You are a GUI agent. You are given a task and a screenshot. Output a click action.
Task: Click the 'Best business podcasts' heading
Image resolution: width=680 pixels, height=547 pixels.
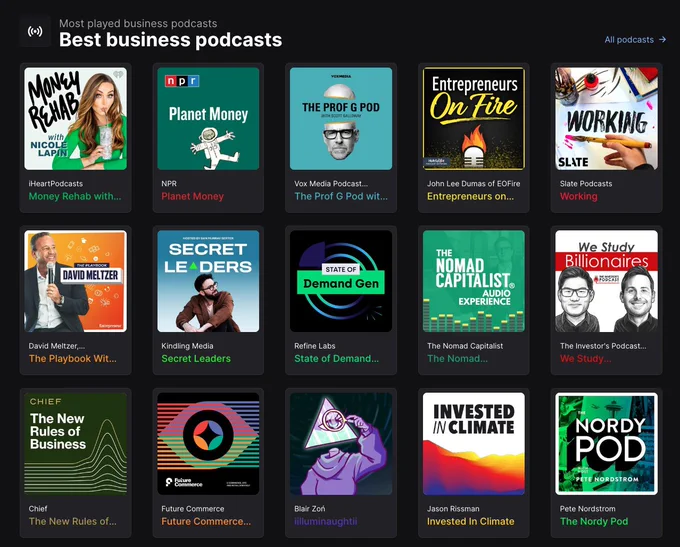point(170,39)
